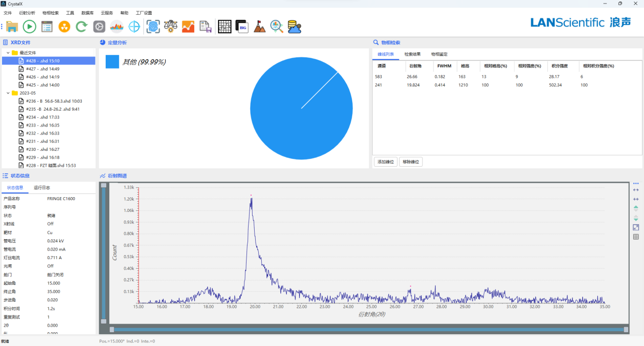
Task: Collapse the 最近文件 folder
Action: tap(8, 52)
